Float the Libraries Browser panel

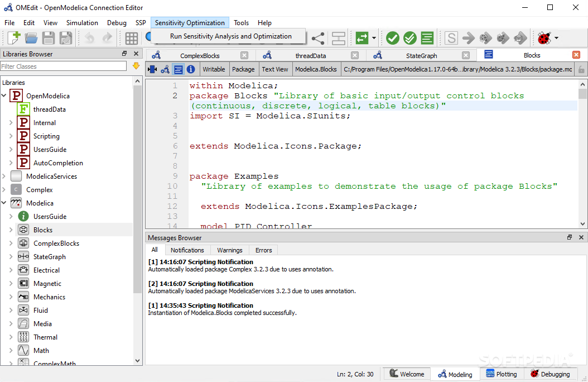click(124, 54)
